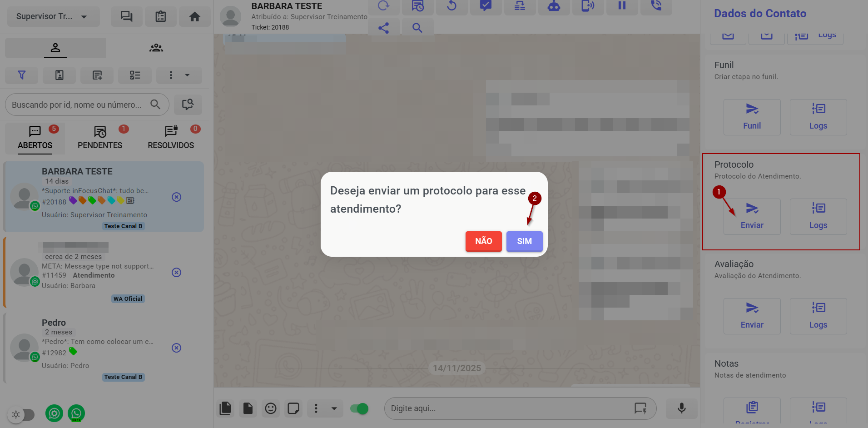Switch to the group contacts tab
Screen dimensions: 868x428
(156, 48)
